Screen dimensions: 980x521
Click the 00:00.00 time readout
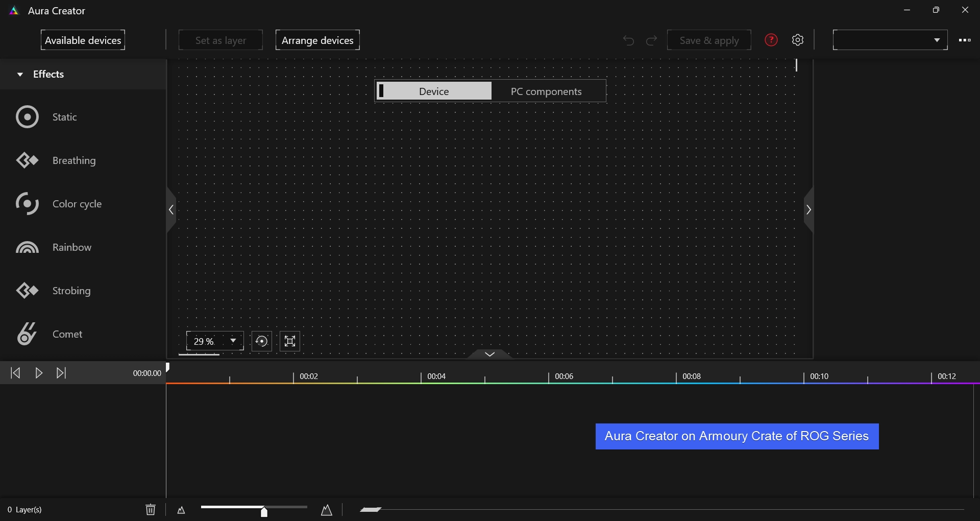point(147,373)
